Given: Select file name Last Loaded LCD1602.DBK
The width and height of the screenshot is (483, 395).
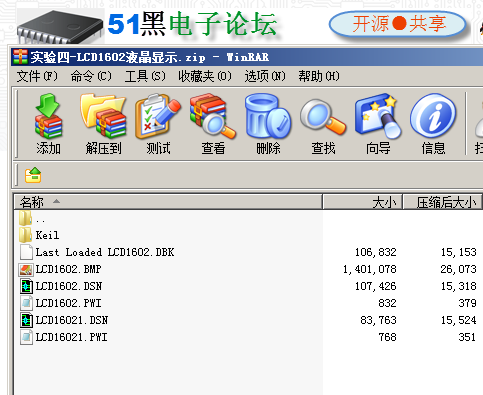Looking at the screenshot, I should click(x=105, y=252).
